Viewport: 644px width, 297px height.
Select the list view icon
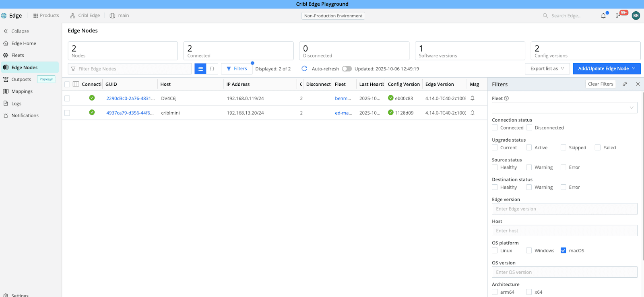[x=200, y=69]
